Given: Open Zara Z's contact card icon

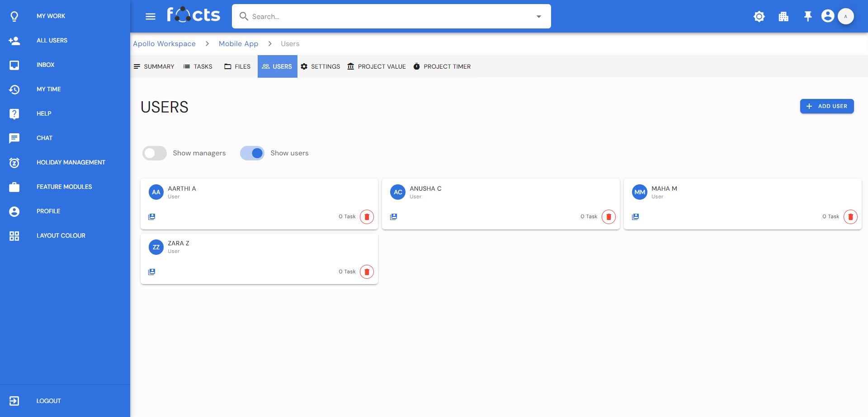Looking at the screenshot, I should (152, 272).
